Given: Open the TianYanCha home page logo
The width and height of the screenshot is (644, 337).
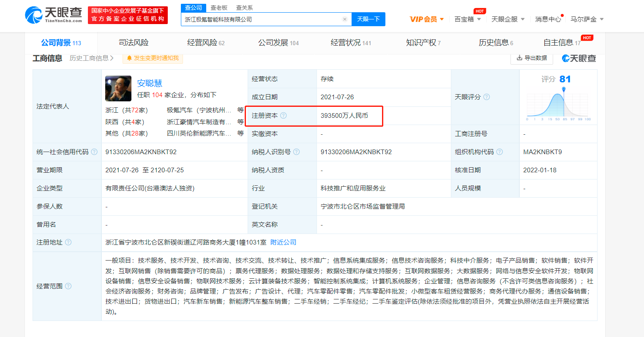Looking at the screenshot, I should point(54,15).
